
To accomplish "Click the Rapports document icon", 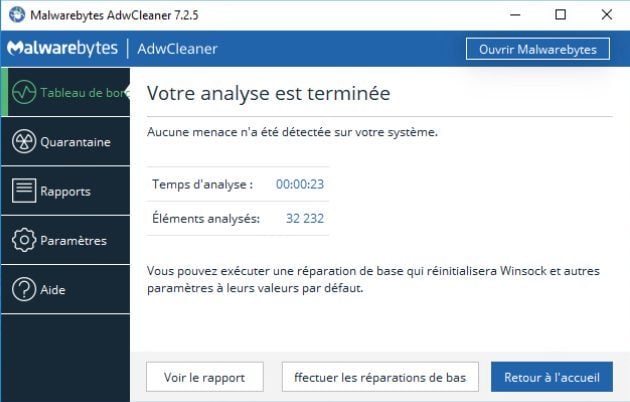I will pyautogui.click(x=24, y=191).
